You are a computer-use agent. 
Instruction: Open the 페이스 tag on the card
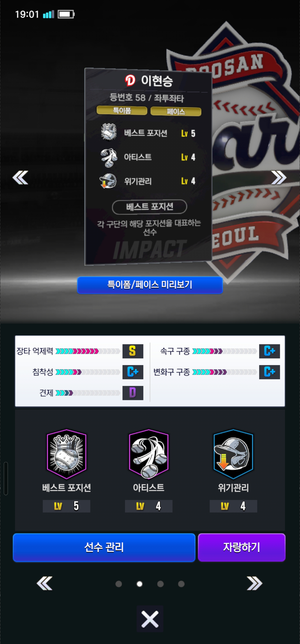click(x=176, y=112)
